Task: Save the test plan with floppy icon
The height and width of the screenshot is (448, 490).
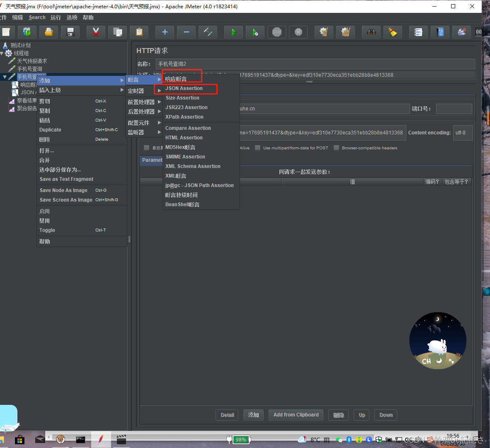Action: point(70,32)
